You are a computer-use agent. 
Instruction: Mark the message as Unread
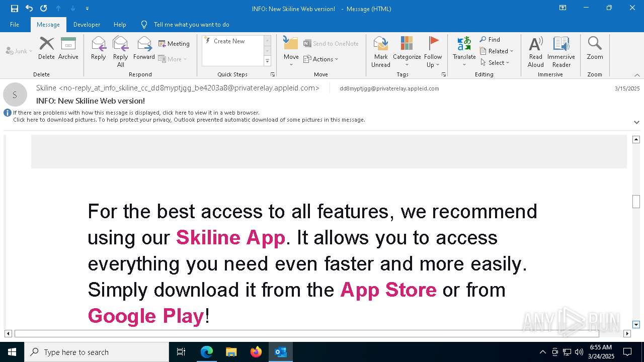(381, 52)
